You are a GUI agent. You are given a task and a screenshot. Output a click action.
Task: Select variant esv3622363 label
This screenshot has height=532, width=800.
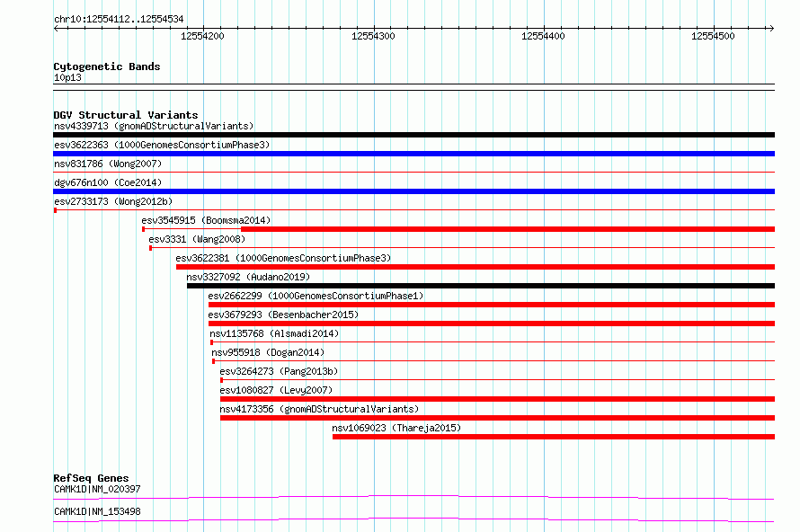coord(162,145)
